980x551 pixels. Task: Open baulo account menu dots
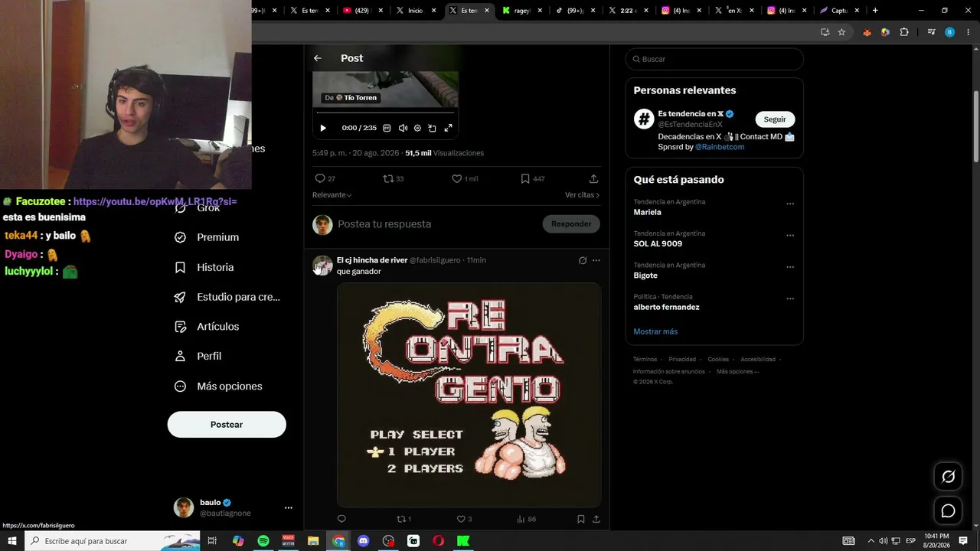coord(289,507)
